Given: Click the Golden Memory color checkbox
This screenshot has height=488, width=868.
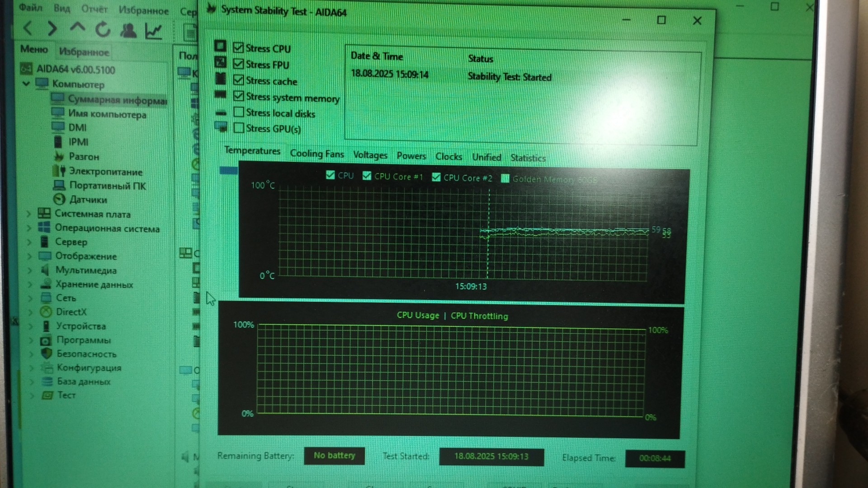Looking at the screenshot, I should click(x=505, y=178).
